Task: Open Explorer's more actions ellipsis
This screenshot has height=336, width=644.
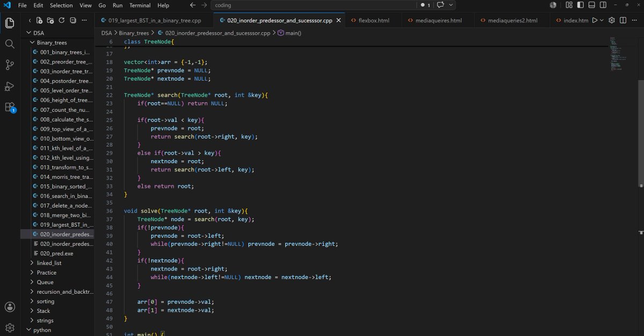Action: point(84,20)
